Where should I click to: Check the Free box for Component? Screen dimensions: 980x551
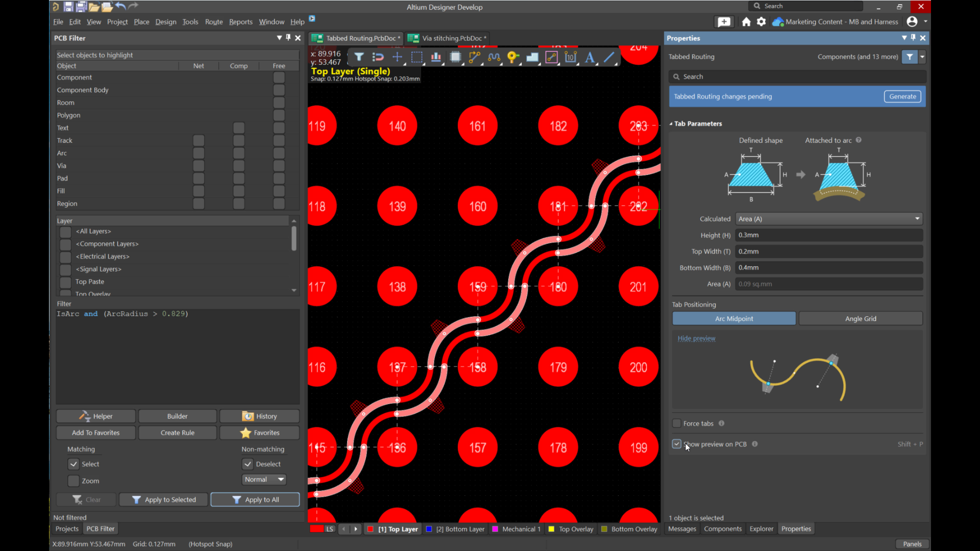279,77
